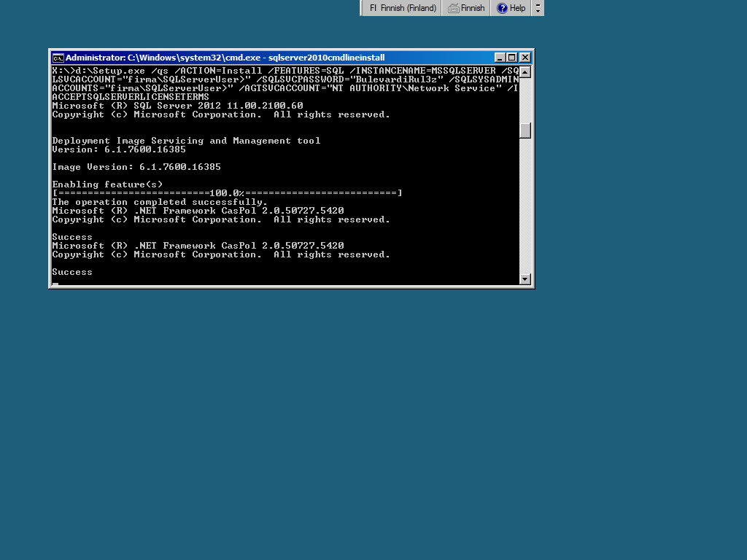Click the language bar drag handle
The height and width of the screenshot is (560, 747).
pyautogui.click(x=363, y=8)
